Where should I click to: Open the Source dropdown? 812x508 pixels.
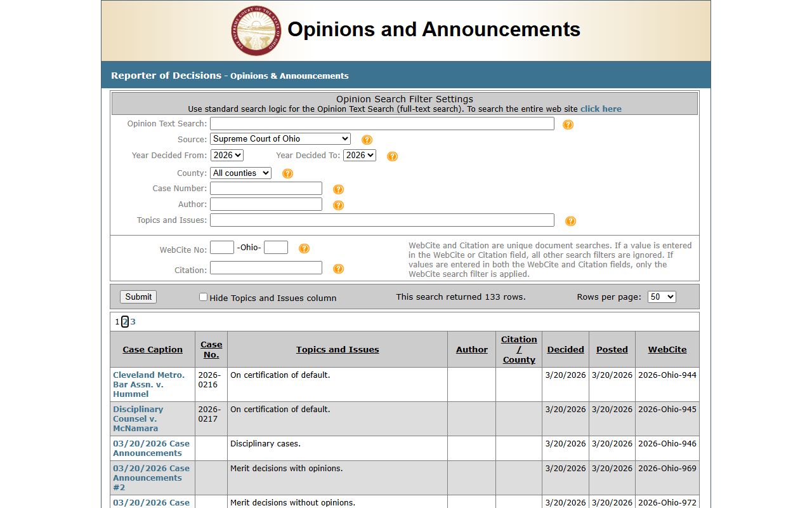pyautogui.click(x=280, y=138)
